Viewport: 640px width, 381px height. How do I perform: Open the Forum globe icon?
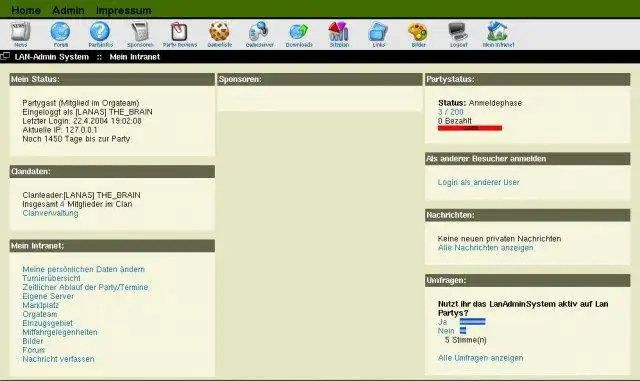[x=60, y=32]
